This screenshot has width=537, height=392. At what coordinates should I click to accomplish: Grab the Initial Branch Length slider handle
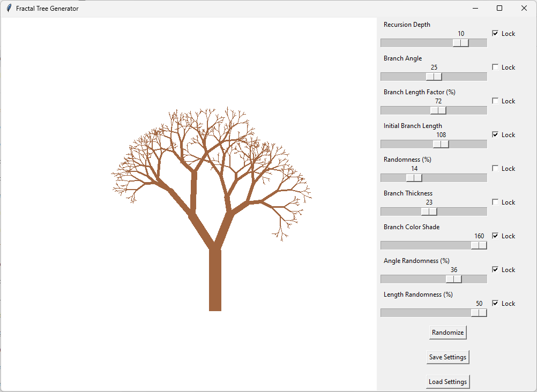click(x=441, y=144)
